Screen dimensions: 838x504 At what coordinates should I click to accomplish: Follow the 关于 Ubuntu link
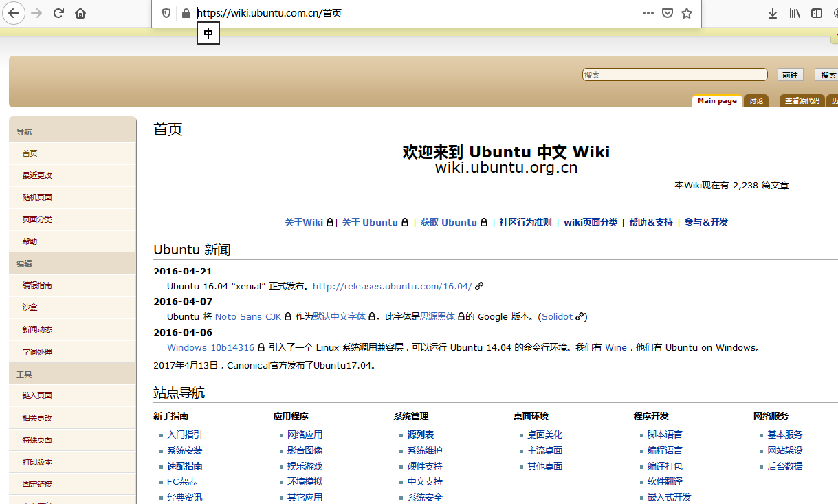tap(370, 222)
